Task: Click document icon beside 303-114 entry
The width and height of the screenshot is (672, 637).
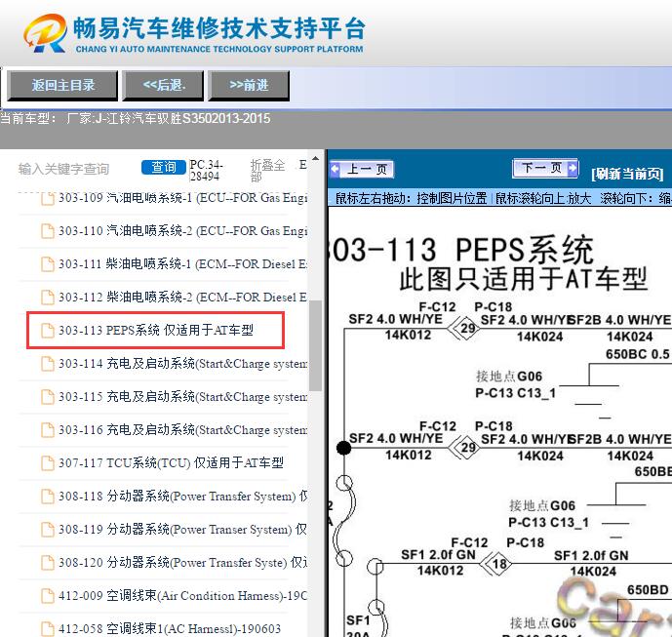Action: (48, 364)
